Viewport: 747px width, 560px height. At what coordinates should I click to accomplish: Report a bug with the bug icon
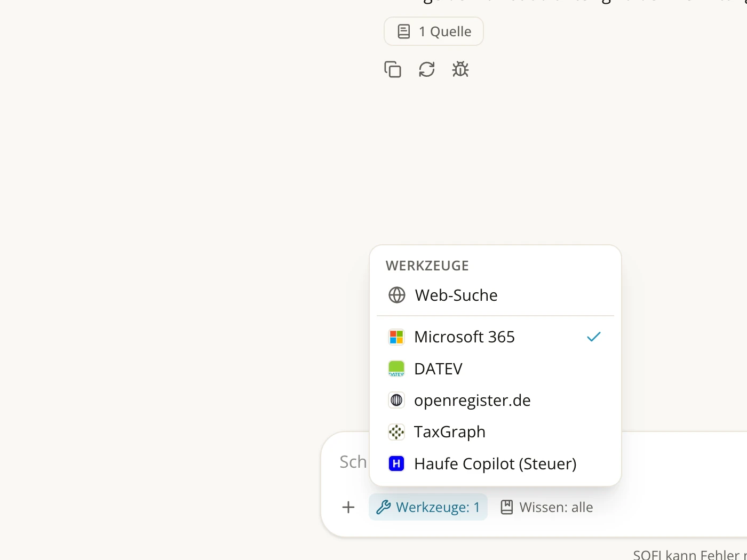pos(460,69)
